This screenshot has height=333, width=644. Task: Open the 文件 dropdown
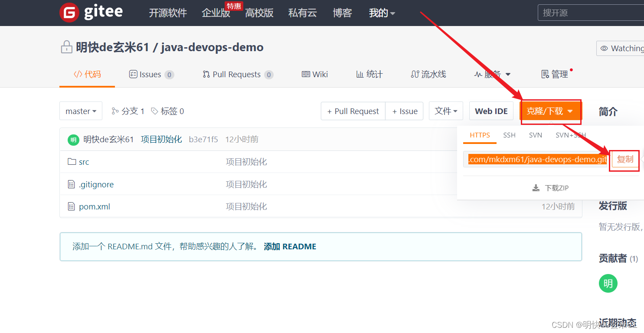click(446, 111)
